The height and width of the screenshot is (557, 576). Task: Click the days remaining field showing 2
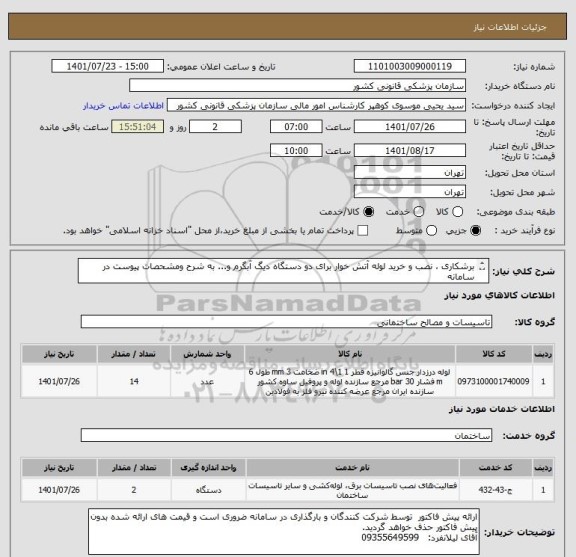215,127
